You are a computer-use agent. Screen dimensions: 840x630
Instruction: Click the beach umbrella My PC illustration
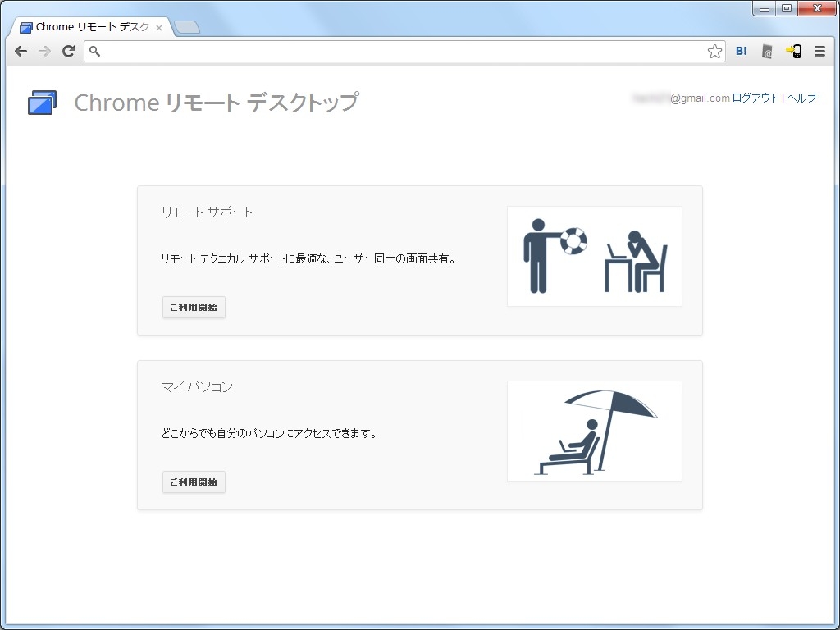595,431
